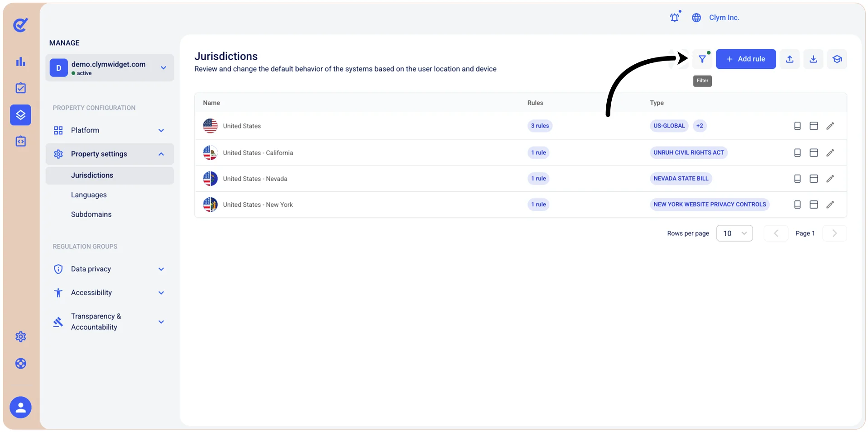
Task: Open mobile preview for United States - California
Action: tap(797, 153)
